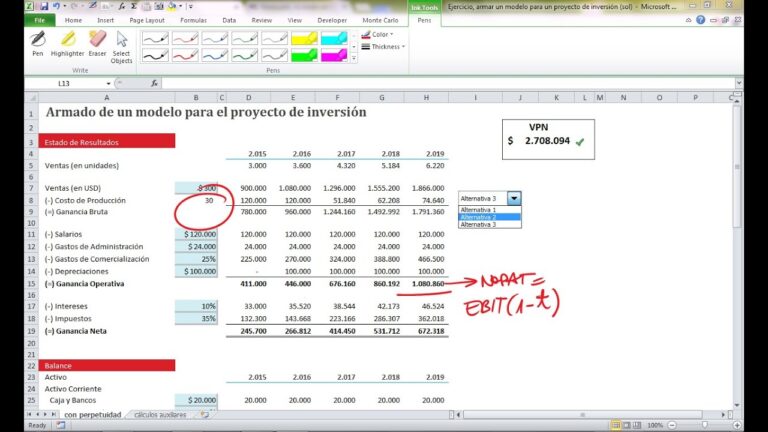Click the insert function fx icon

155,83
